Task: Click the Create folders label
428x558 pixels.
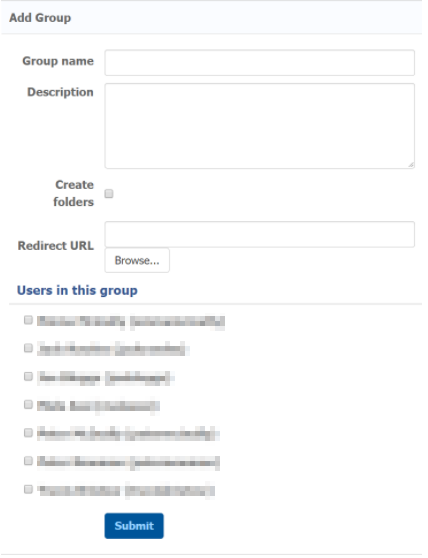Action: (74, 195)
